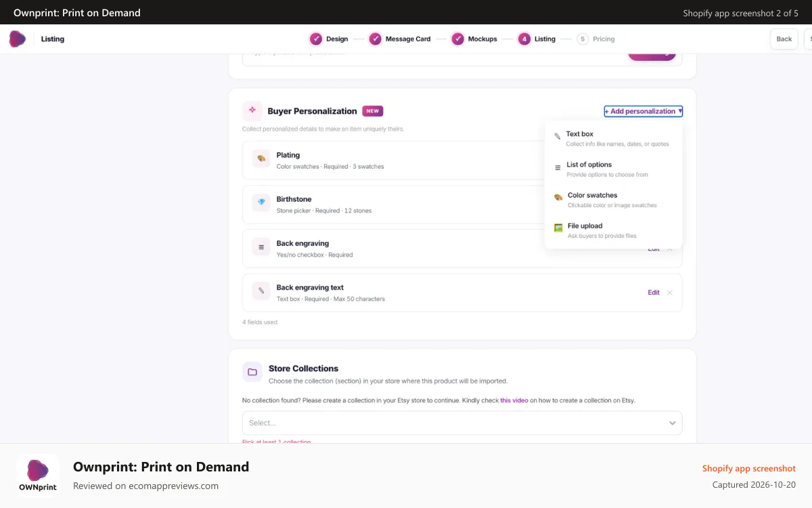Click the Birthstone gem icon
Screen dimensions: 812x508
pos(261,203)
